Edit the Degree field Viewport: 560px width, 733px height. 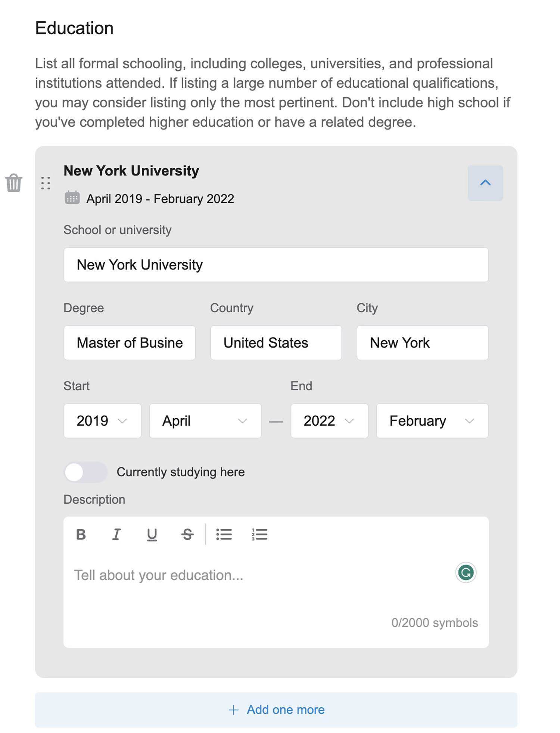(130, 343)
